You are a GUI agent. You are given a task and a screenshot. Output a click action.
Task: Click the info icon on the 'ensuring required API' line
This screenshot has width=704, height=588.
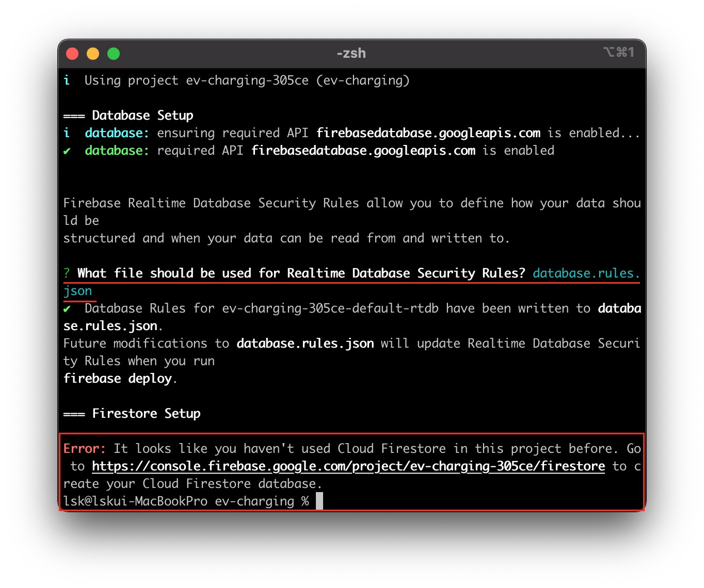pyautogui.click(x=67, y=133)
